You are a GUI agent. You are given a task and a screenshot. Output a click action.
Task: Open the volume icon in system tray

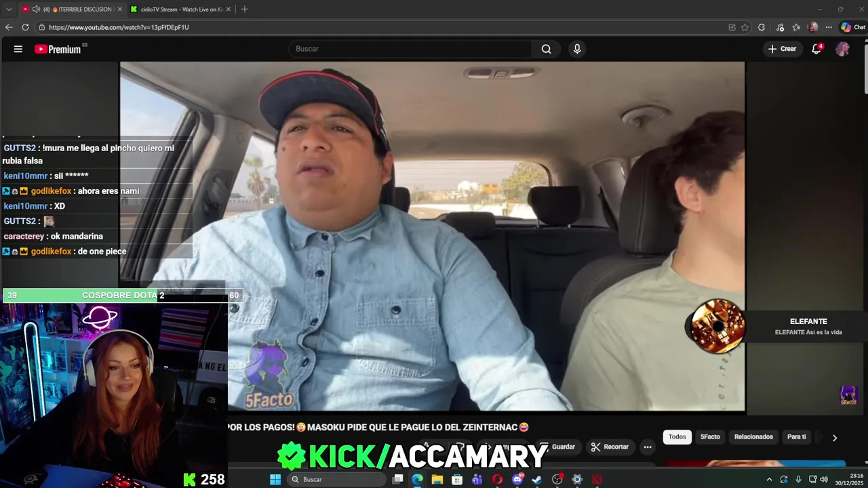click(x=824, y=479)
